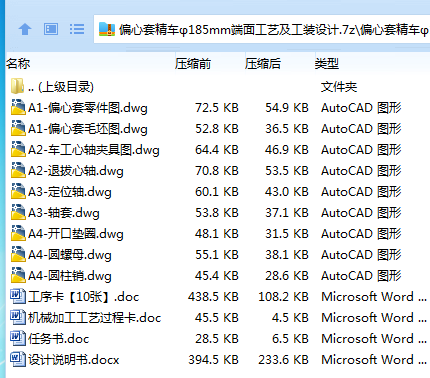Viewport: 430px width, 378px height.
Task: Click the A2-退拔心轴.dwg file icon
Action: point(18,170)
